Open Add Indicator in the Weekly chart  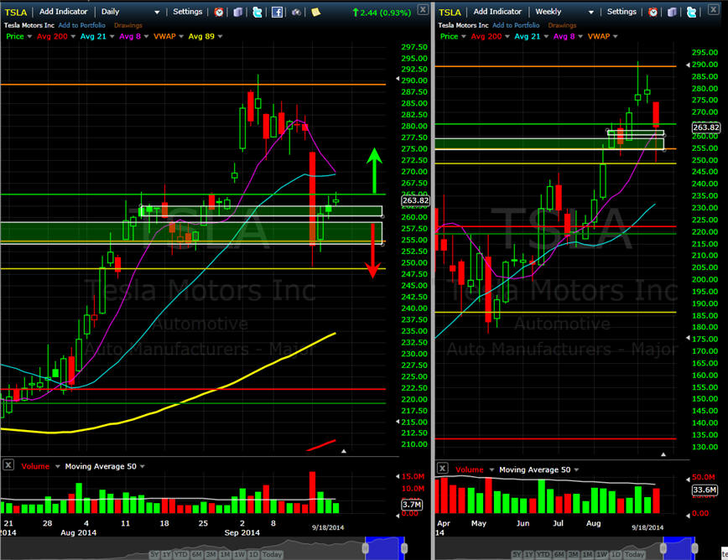(x=497, y=12)
